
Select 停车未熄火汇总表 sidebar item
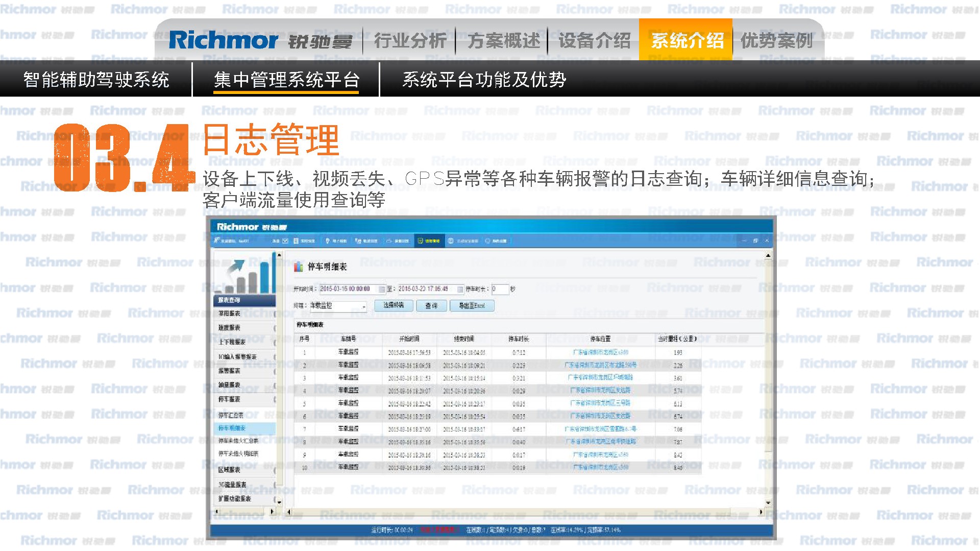pos(244,440)
